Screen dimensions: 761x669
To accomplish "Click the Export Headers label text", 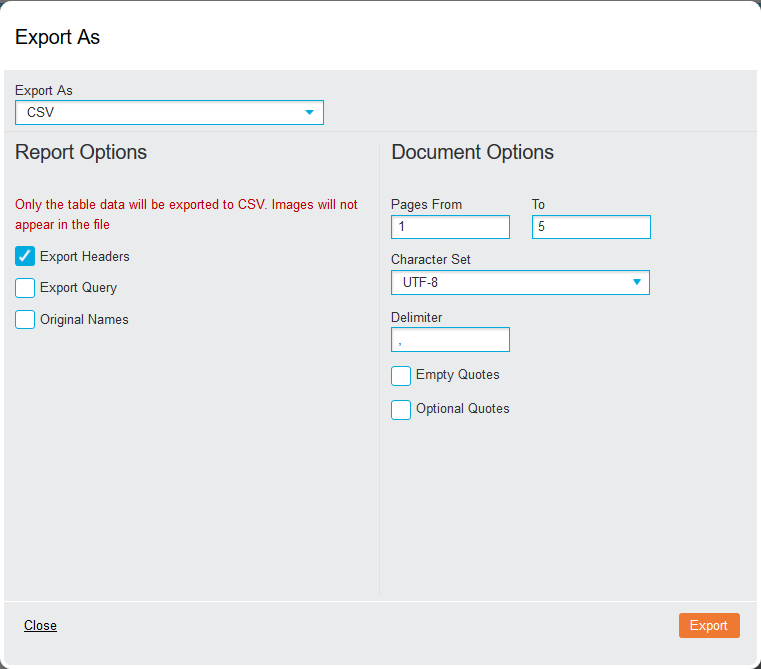I will pyautogui.click(x=85, y=256).
